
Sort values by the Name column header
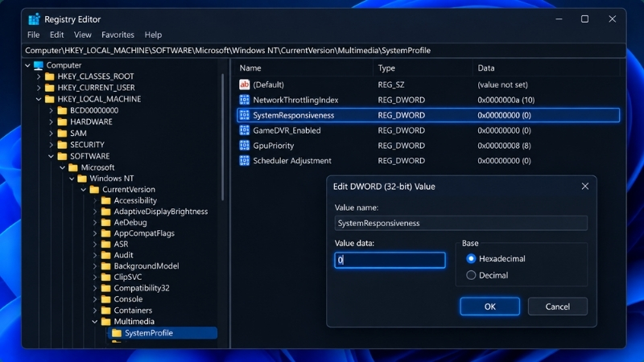click(x=304, y=68)
